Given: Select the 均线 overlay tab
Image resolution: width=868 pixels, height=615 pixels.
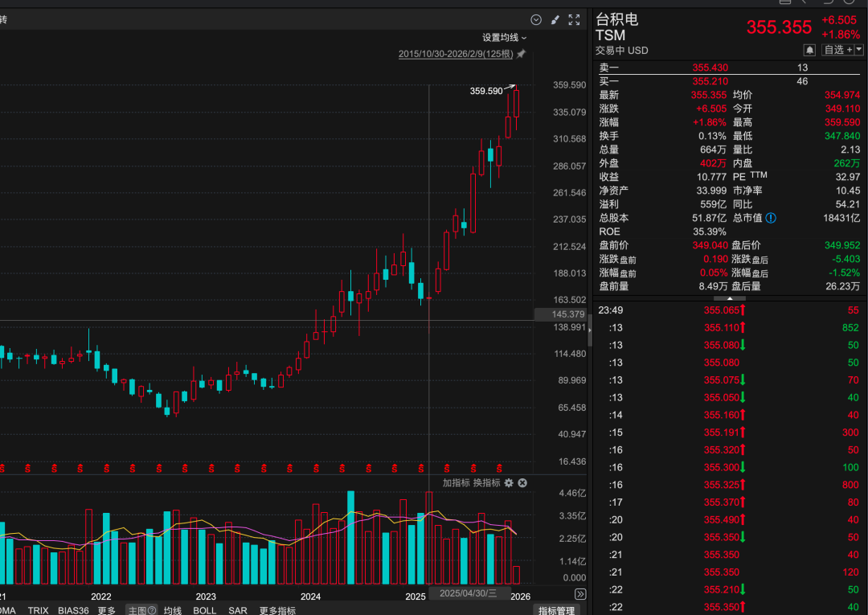Looking at the screenshot, I should click(173, 610).
